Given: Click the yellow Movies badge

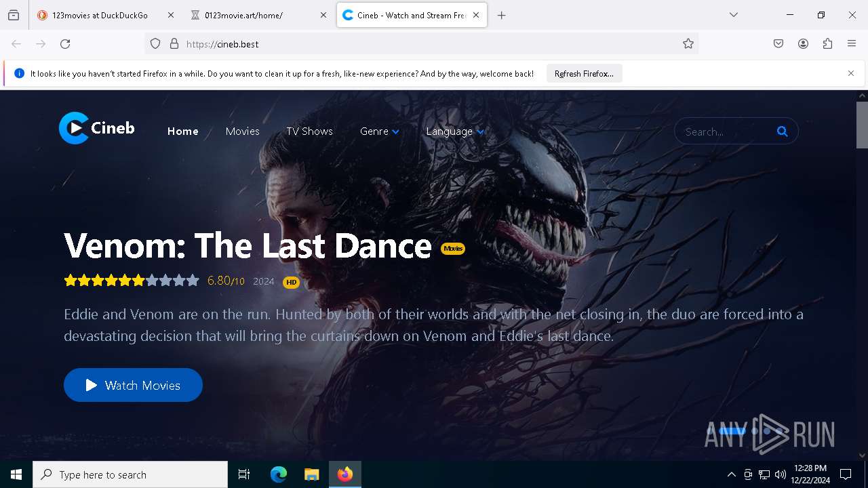Looking at the screenshot, I should point(453,249).
